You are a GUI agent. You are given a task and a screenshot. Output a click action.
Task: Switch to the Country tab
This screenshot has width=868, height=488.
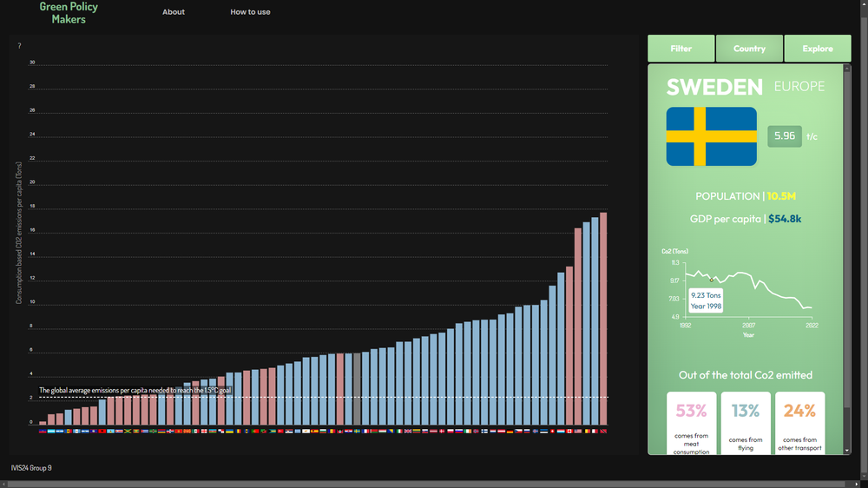point(750,48)
